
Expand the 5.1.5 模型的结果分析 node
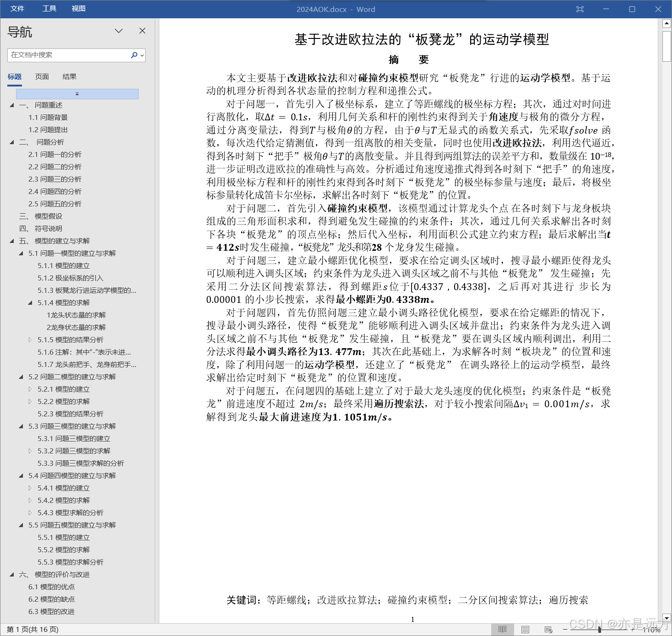point(30,340)
